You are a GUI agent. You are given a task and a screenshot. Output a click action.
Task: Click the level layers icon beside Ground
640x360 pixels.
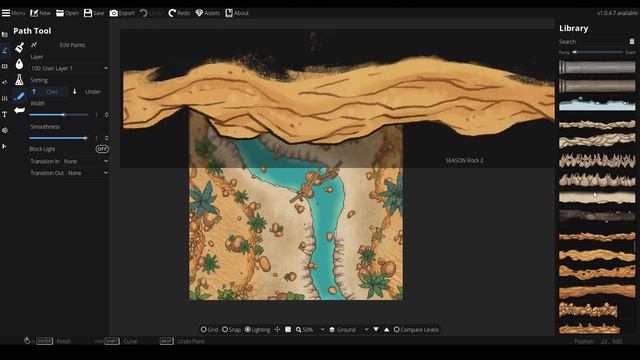[332, 329]
